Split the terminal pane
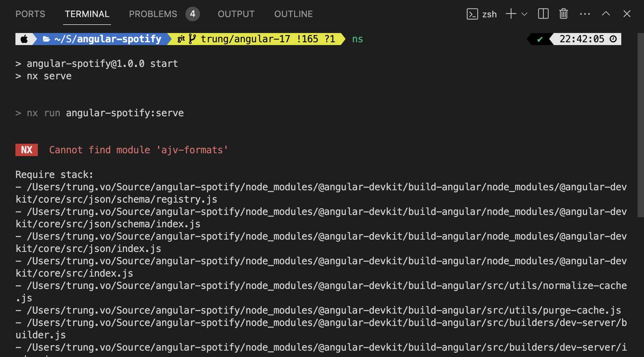The width and height of the screenshot is (644, 357). (x=543, y=14)
